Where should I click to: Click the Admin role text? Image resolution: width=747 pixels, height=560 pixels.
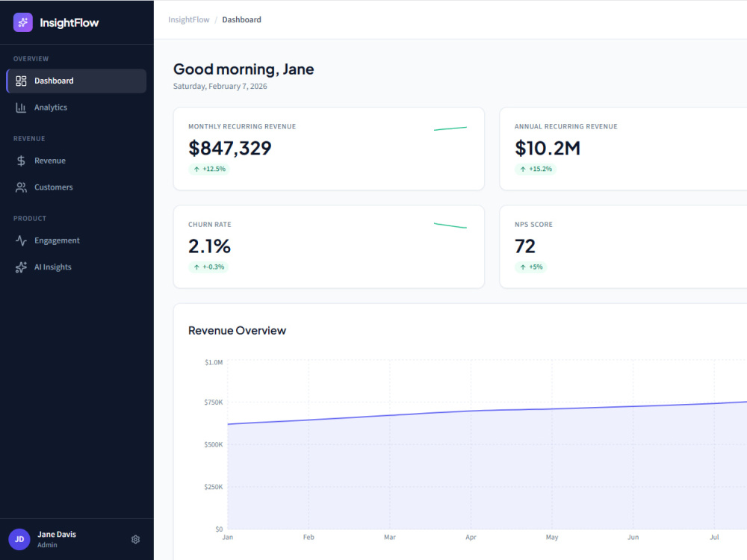coord(47,545)
